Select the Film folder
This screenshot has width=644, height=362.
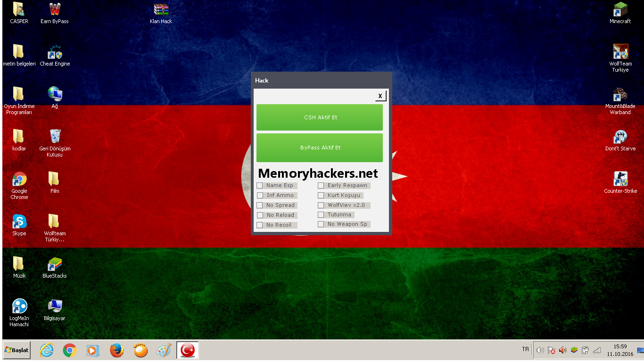point(55,182)
